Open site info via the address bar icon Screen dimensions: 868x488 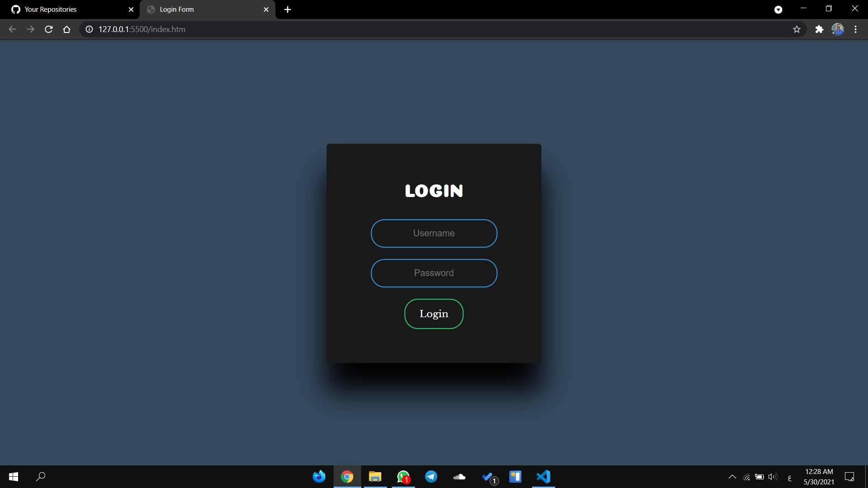pos(89,29)
